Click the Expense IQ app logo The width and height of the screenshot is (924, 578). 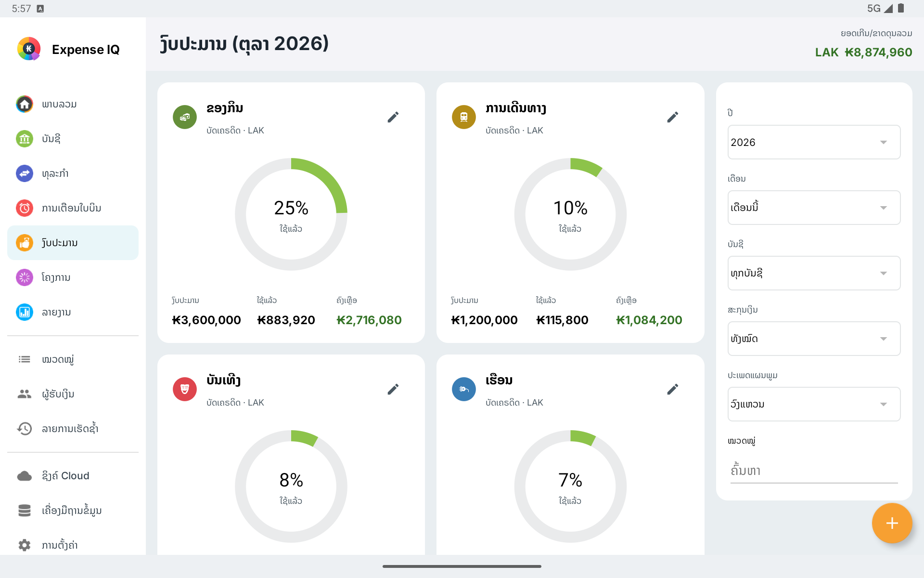coord(29,49)
